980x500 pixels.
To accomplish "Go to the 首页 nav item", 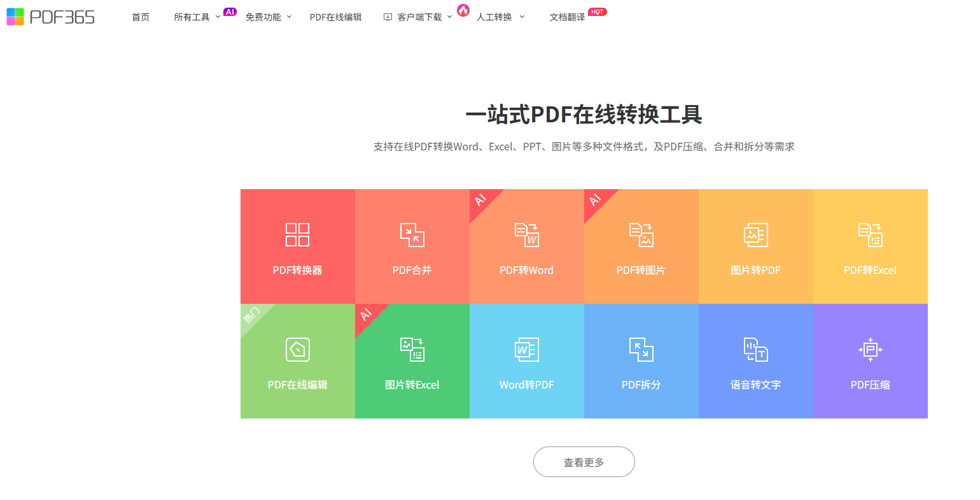I will (x=141, y=17).
